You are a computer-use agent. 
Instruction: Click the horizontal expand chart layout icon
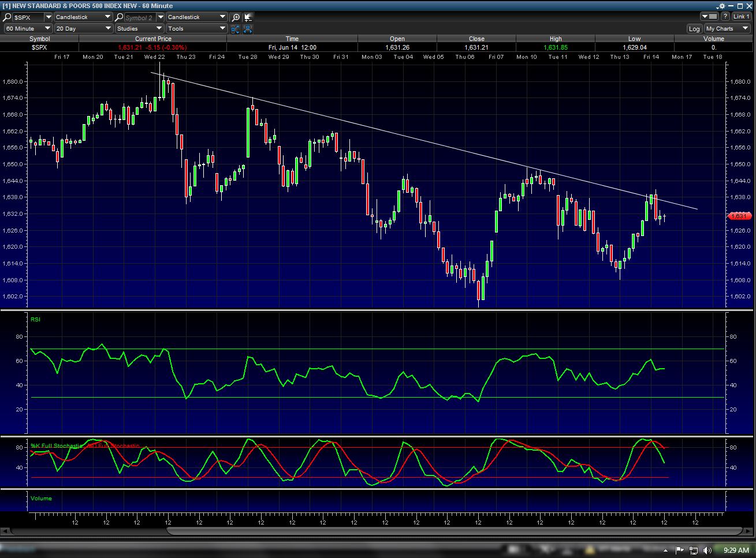click(x=248, y=29)
